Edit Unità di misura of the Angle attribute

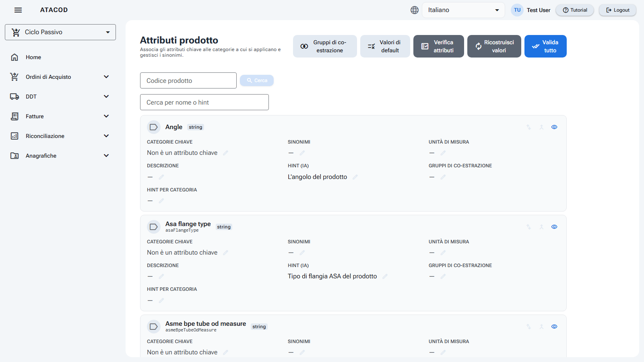pos(443,153)
